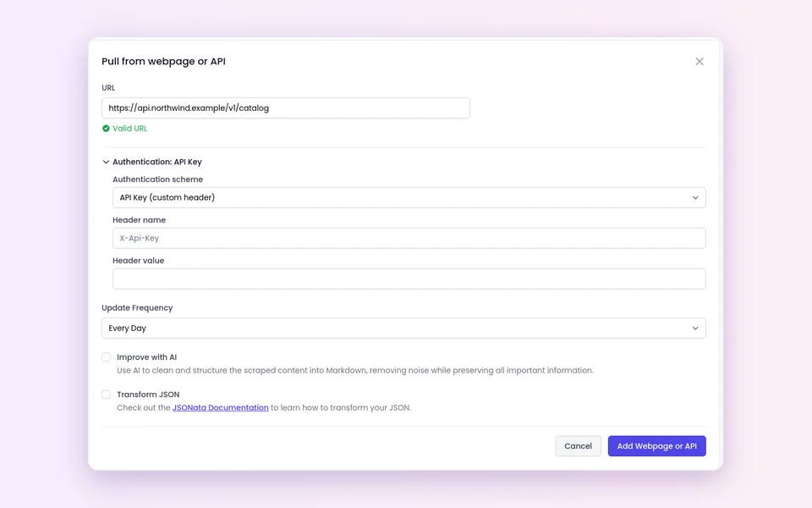Click the Improve with AI label
This screenshot has width=812, height=508.
click(x=146, y=357)
